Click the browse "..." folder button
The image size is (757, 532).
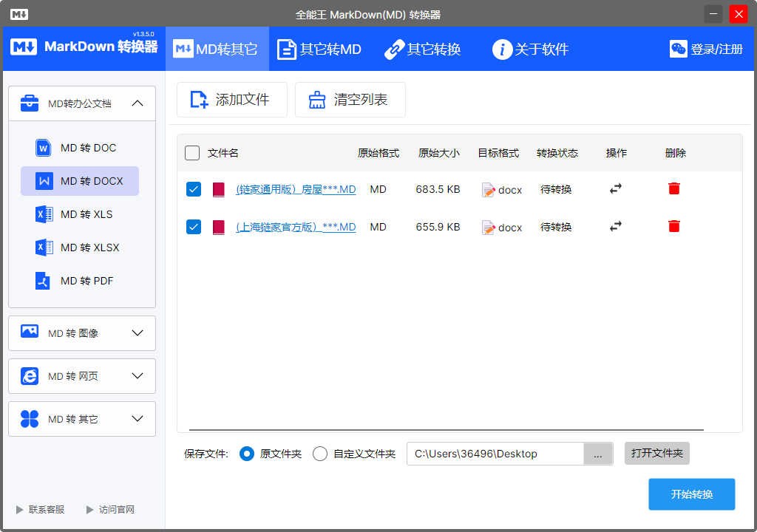coord(598,454)
